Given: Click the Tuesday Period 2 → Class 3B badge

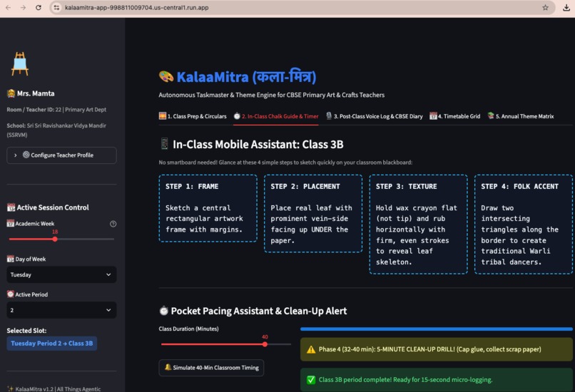Looking at the screenshot, I should pos(51,344).
